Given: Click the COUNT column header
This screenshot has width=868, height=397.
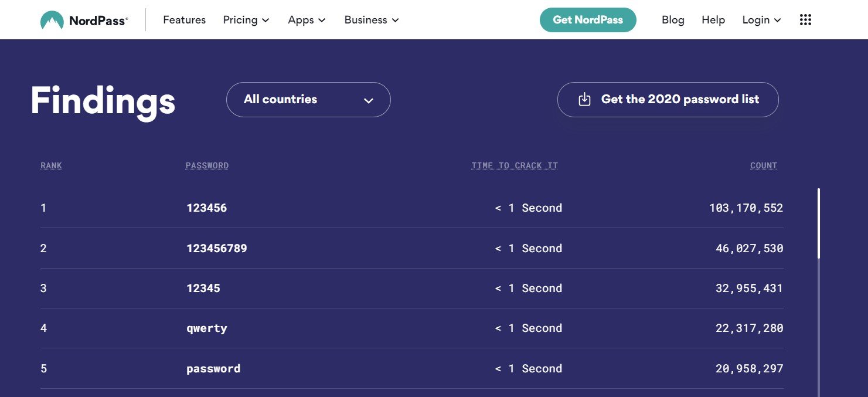Looking at the screenshot, I should coord(763,166).
